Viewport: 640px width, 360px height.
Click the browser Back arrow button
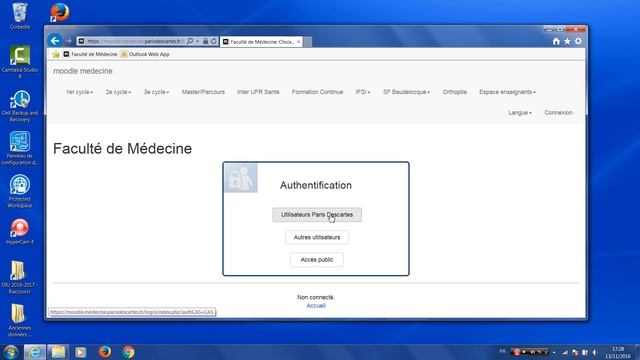[x=55, y=40]
